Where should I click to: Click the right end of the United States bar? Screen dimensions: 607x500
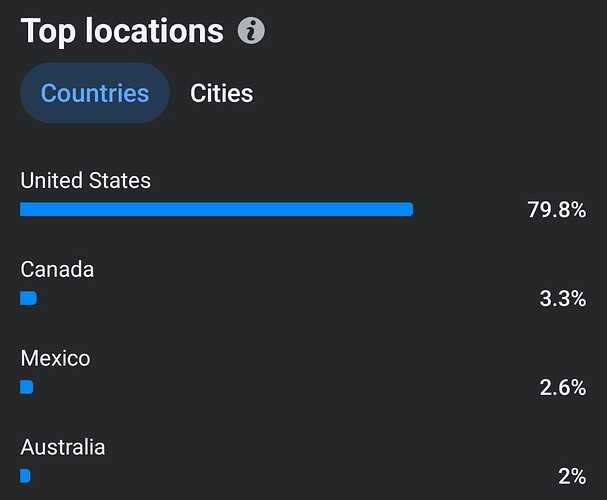pos(410,209)
